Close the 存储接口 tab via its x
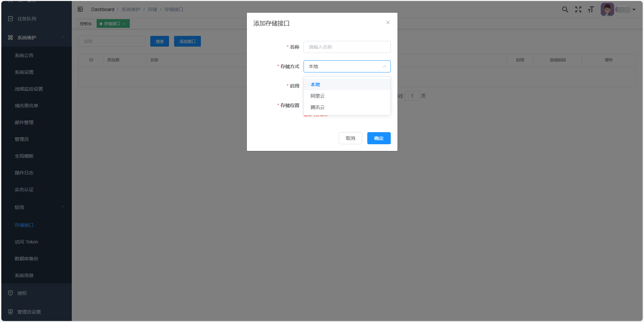The image size is (644, 322). tap(124, 24)
